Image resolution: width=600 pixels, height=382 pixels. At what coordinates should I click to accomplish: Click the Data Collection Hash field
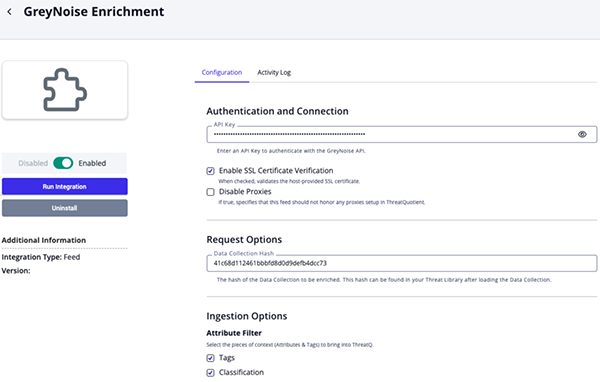tap(402, 263)
